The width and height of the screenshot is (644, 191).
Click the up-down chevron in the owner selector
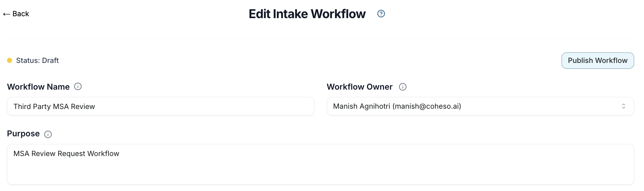[623, 106]
